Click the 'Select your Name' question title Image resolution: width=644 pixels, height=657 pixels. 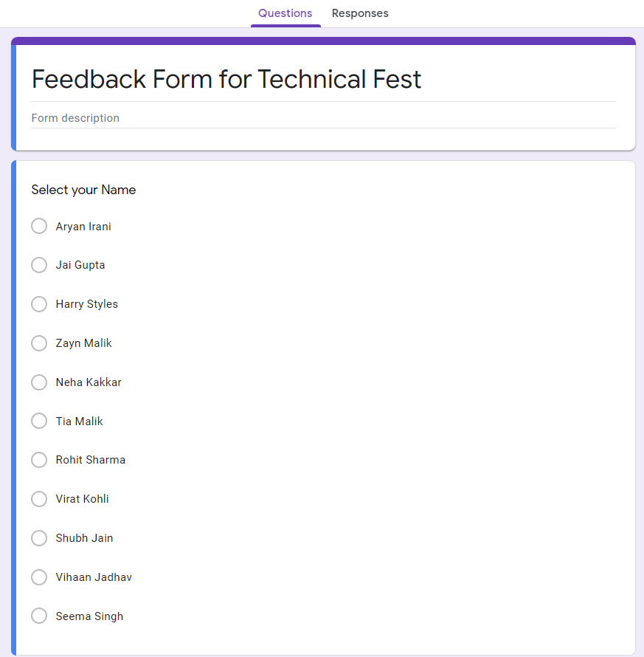[x=83, y=190]
